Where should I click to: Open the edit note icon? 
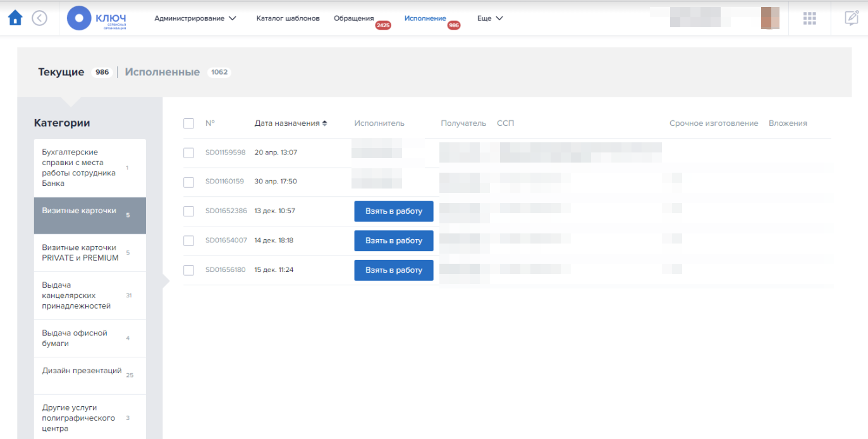coord(852,18)
